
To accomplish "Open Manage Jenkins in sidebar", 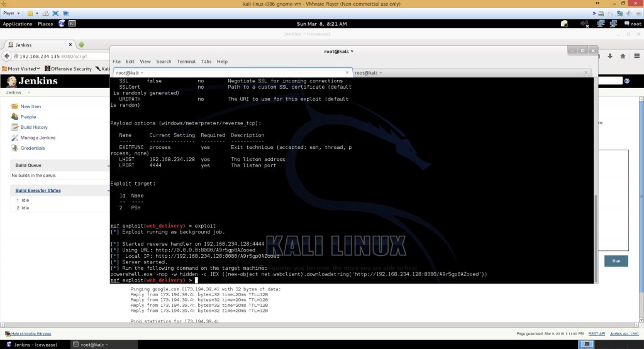I will (38, 138).
